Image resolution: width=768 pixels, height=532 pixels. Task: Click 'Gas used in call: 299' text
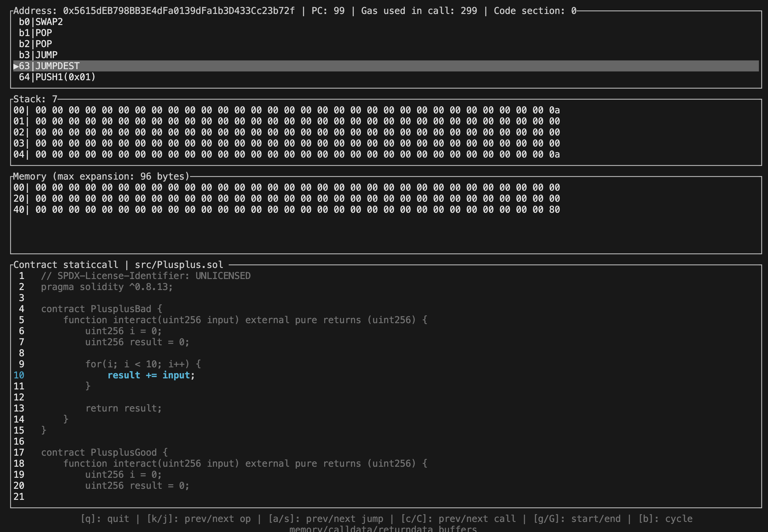[419, 11]
